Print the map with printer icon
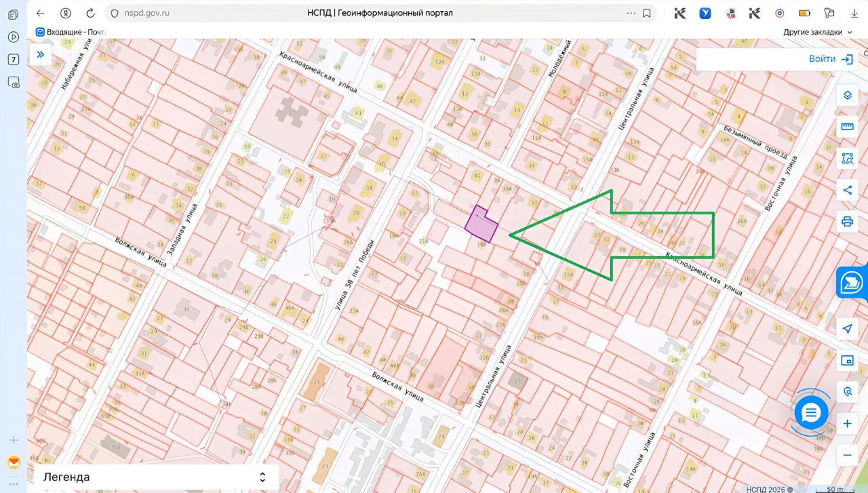 [x=847, y=221]
